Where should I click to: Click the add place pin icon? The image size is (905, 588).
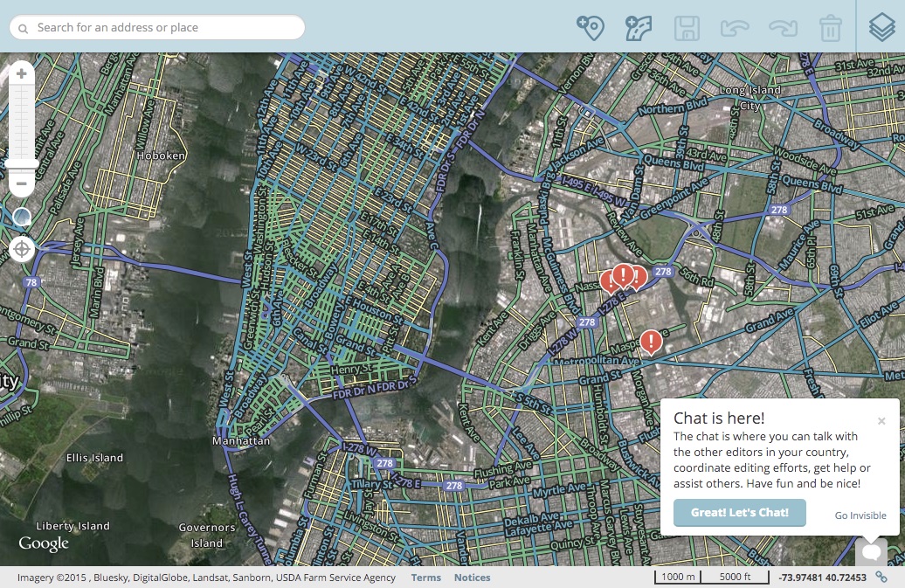tap(591, 27)
